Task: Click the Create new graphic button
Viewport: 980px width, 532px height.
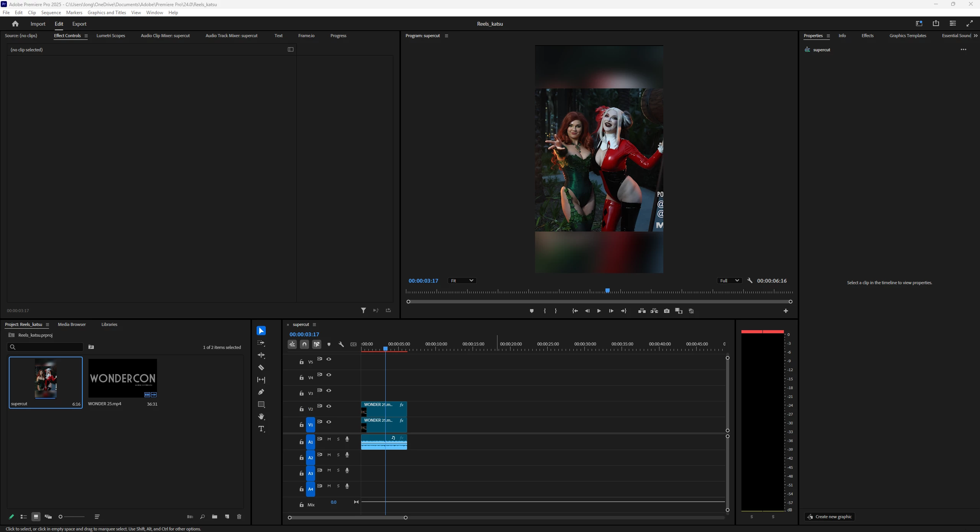Action: tap(829, 517)
